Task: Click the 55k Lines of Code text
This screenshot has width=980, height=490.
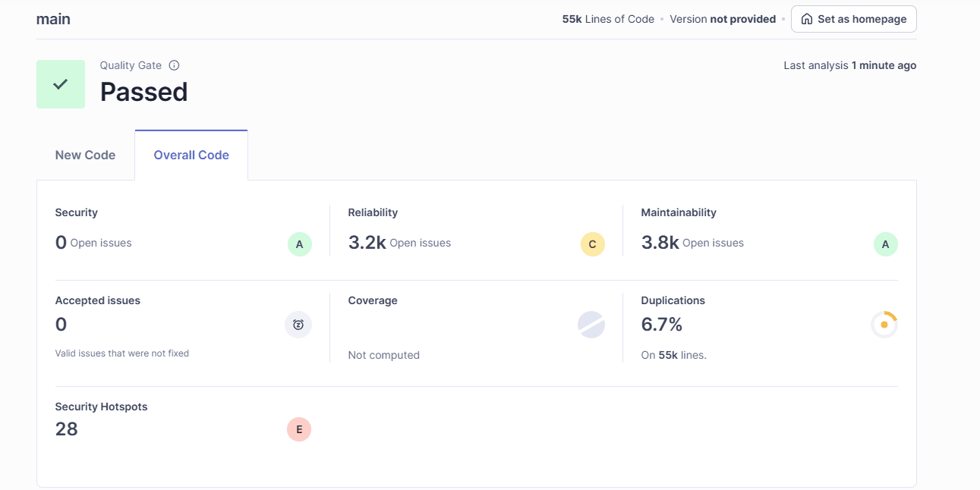Action: click(x=607, y=19)
